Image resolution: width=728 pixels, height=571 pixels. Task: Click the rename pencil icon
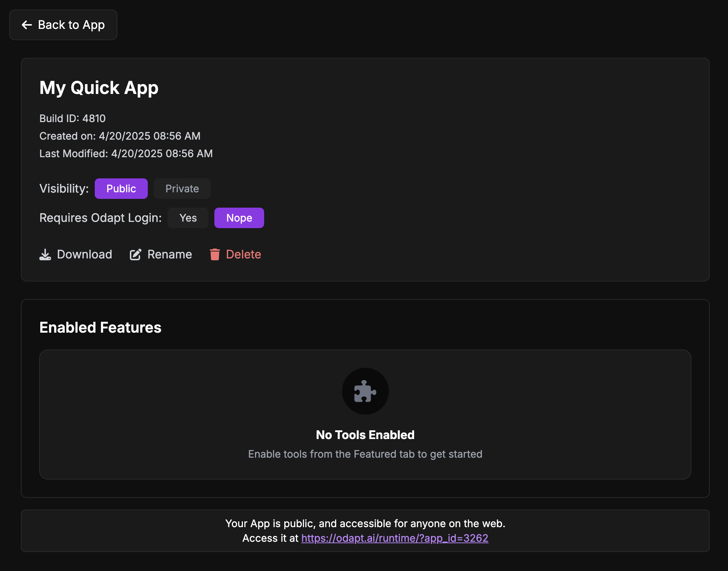tap(135, 255)
